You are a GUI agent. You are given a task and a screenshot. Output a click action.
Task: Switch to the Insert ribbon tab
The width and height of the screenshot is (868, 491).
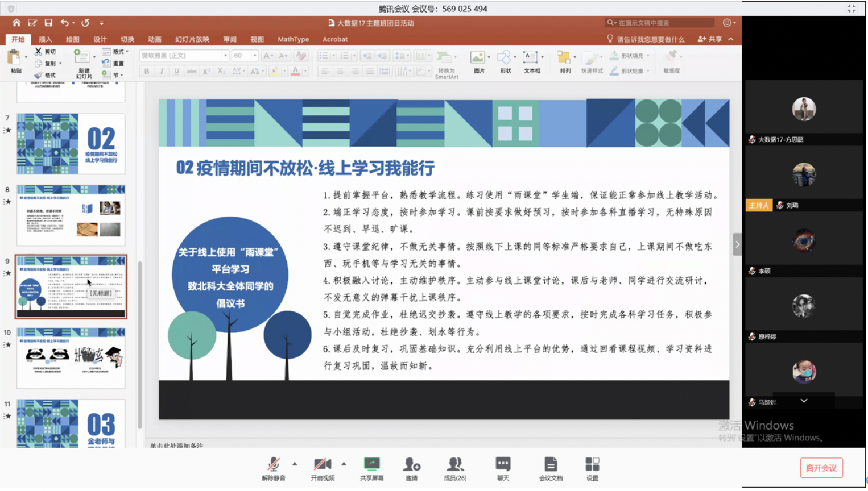tap(45, 39)
